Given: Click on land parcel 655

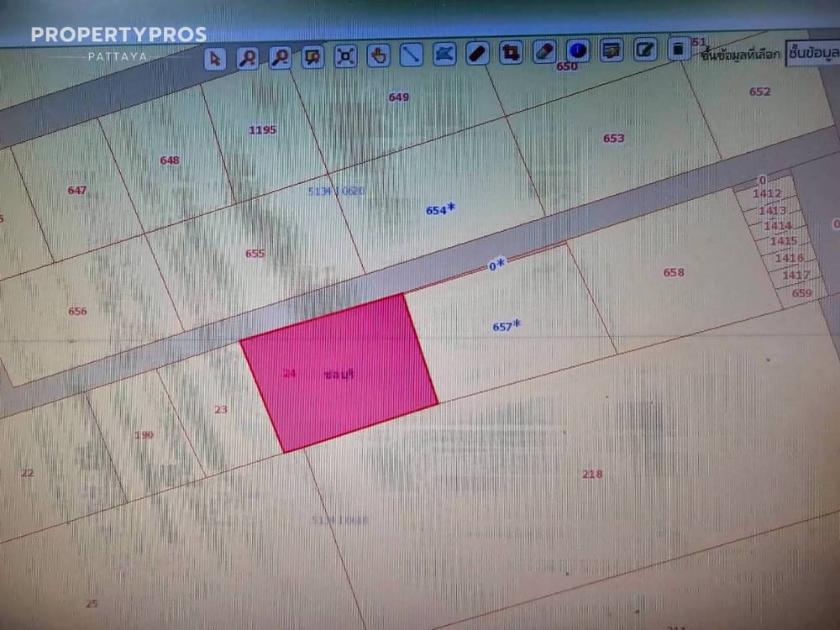Looking at the screenshot, I should pos(255,254).
